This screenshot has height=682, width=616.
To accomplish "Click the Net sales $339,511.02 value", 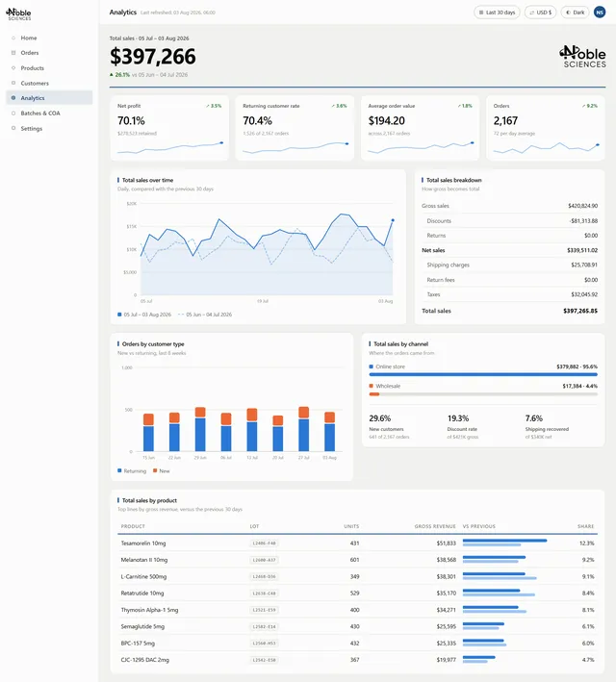I will coord(582,250).
